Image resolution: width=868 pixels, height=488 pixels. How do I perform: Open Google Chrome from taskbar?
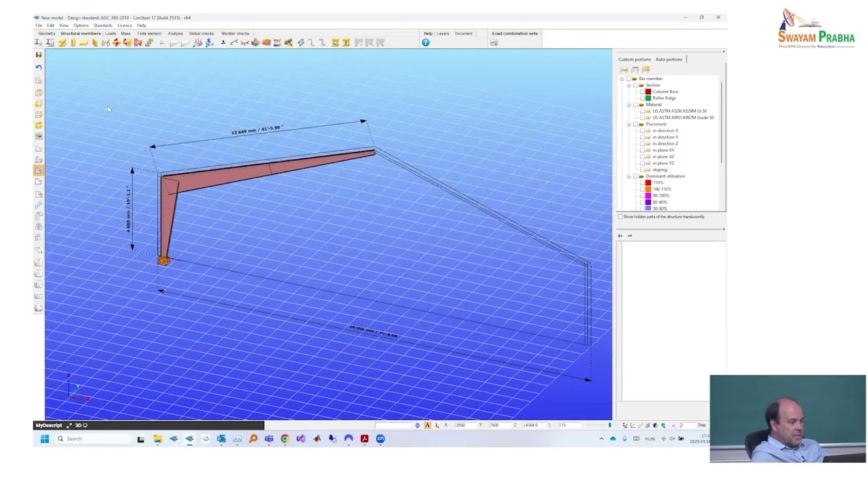pos(285,439)
